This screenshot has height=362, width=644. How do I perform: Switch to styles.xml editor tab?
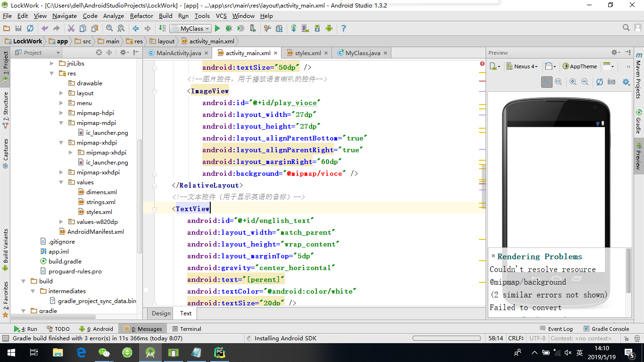(307, 53)
